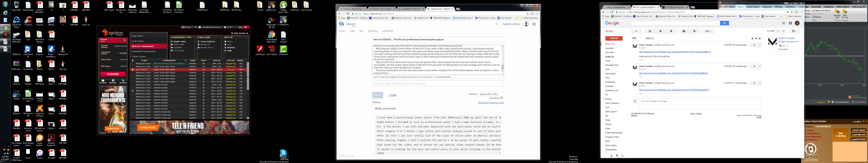
Task: Open the Gmail Labels tag dropdown
Action: tap(695, 31)
